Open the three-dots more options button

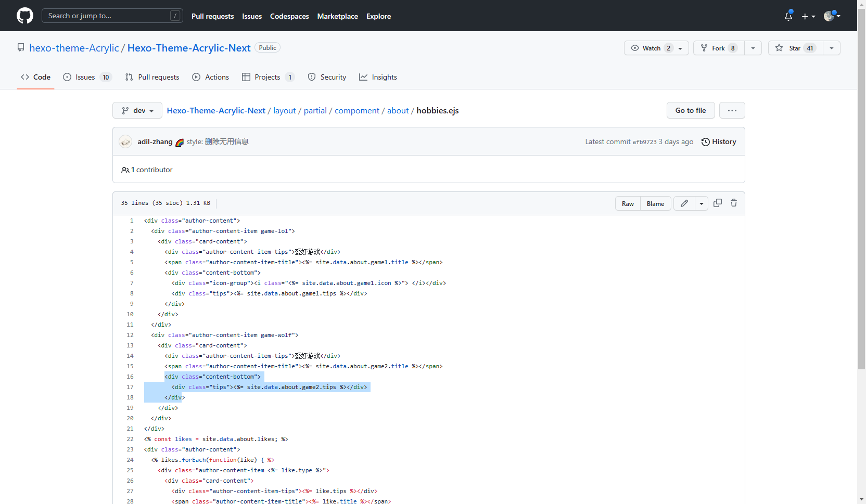[732, 110]
